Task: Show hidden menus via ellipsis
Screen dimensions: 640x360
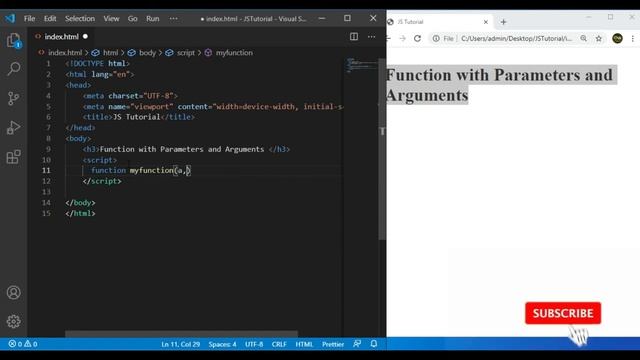Action: pos(173,18)
